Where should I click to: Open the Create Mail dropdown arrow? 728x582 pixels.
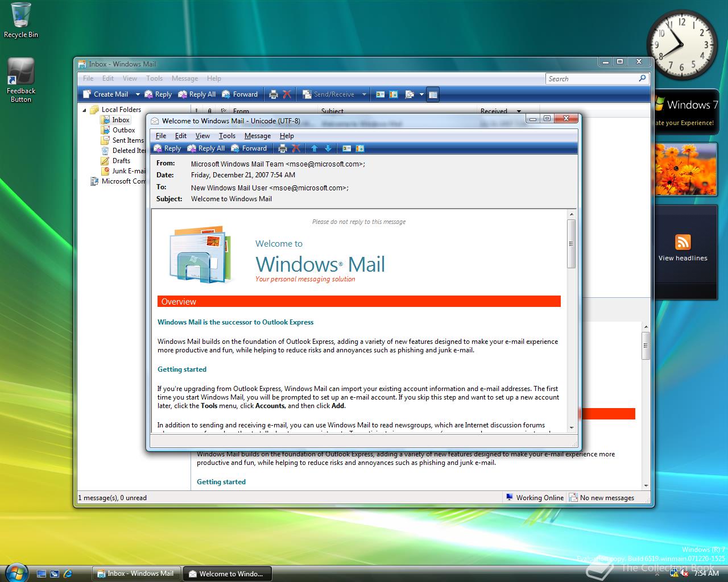click(x=138, y=94)
